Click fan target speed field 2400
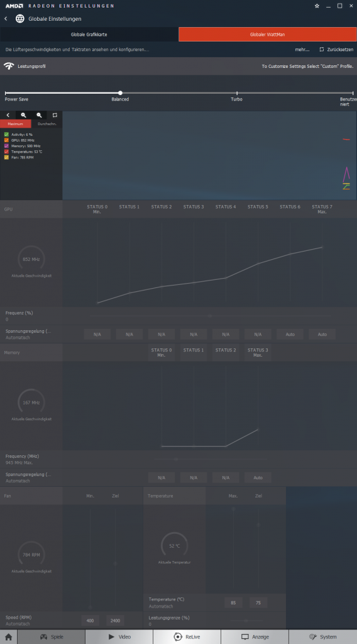 click(x=115, y=621)
